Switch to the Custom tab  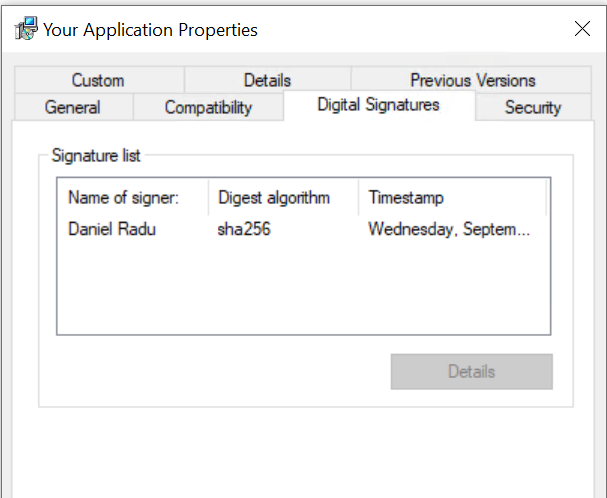coord(98,80)
